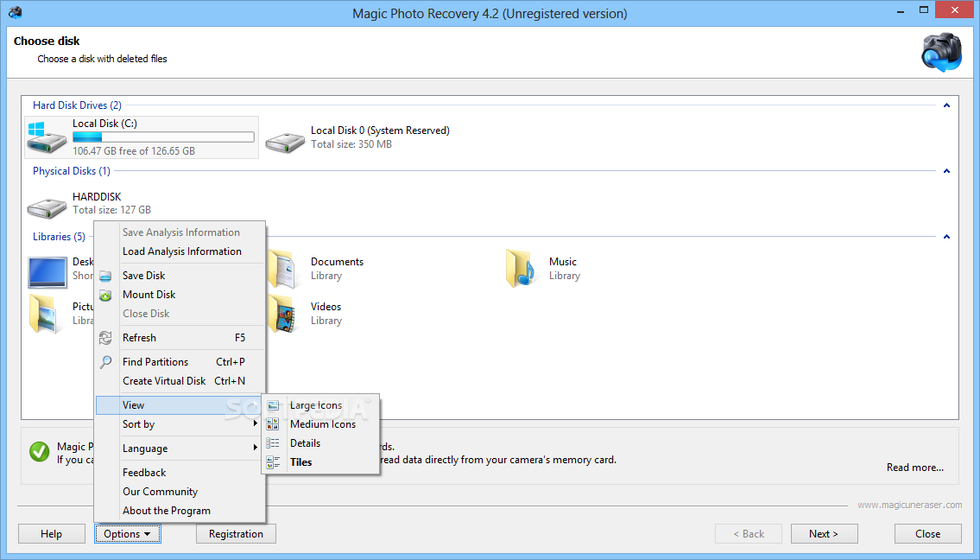Click Local Disk (C:) usage bar
980x560 pixels.
pyautogui.click(x=164, y=137)
